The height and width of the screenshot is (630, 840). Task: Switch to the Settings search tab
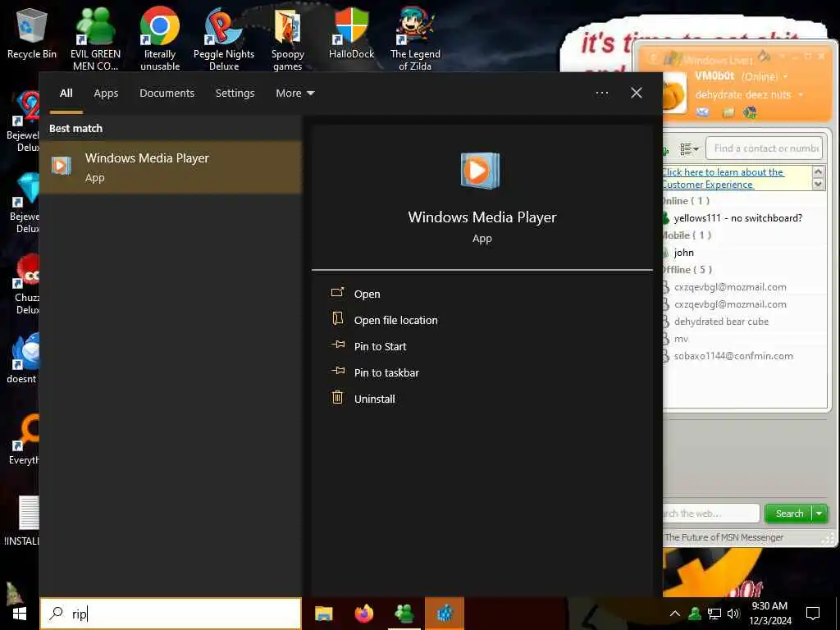pyautogui.click(x=235, y=94)
